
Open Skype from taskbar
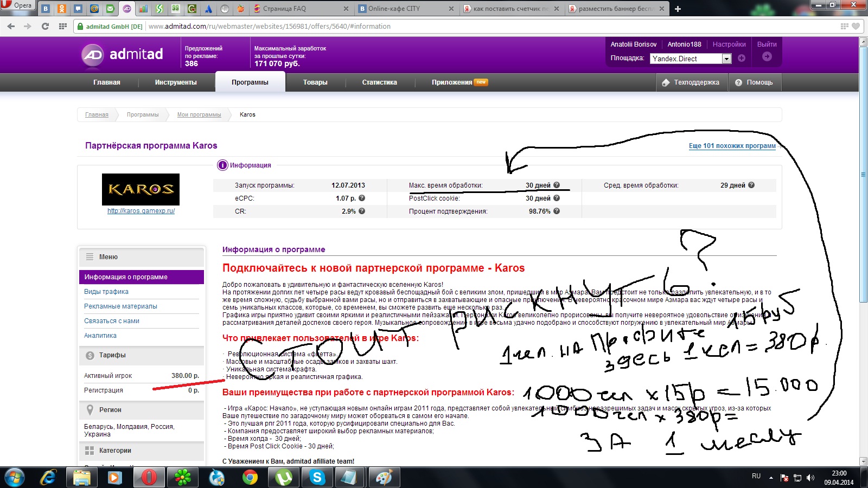point(317,478)
